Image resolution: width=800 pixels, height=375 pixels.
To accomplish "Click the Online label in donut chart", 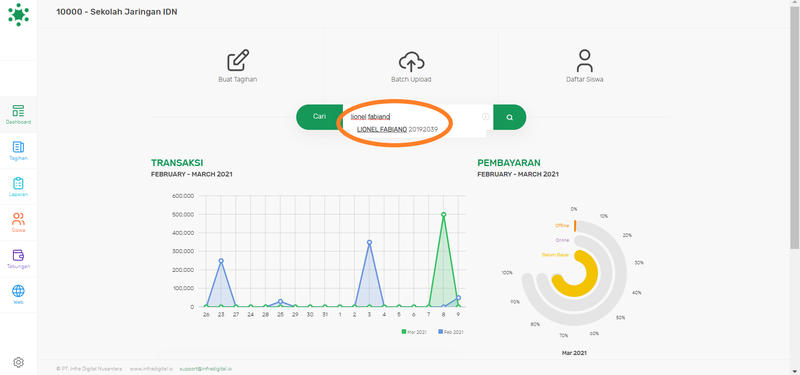I will click(x=562, y=240).
